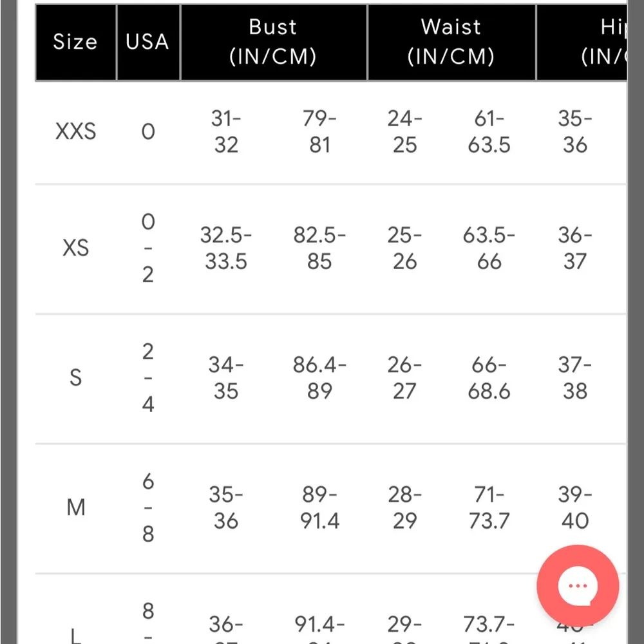
Task: Select the S size row label
Action: pyautogui.click(x=75, y=378)
